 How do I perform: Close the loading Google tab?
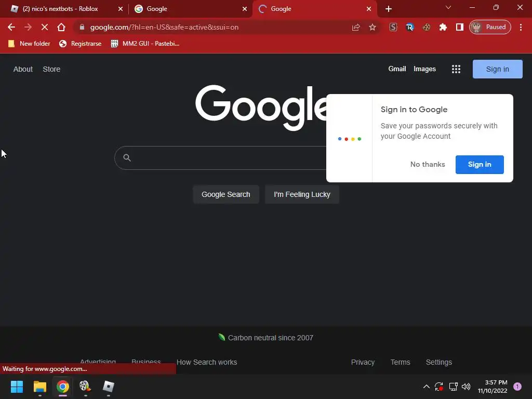[x=369, y=9]
